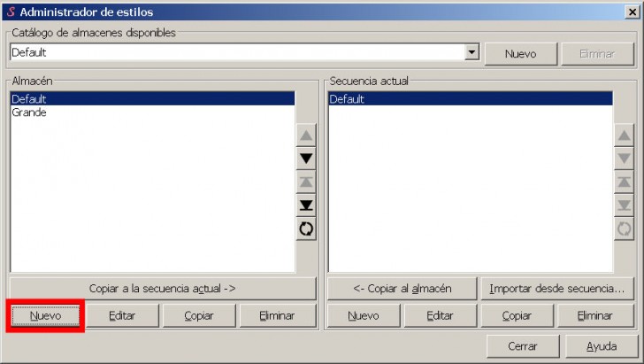Click Nuevo button next to catalog dropdown
Screen dimensions: 644x364
pyautogui.click(x=521, y=53)
